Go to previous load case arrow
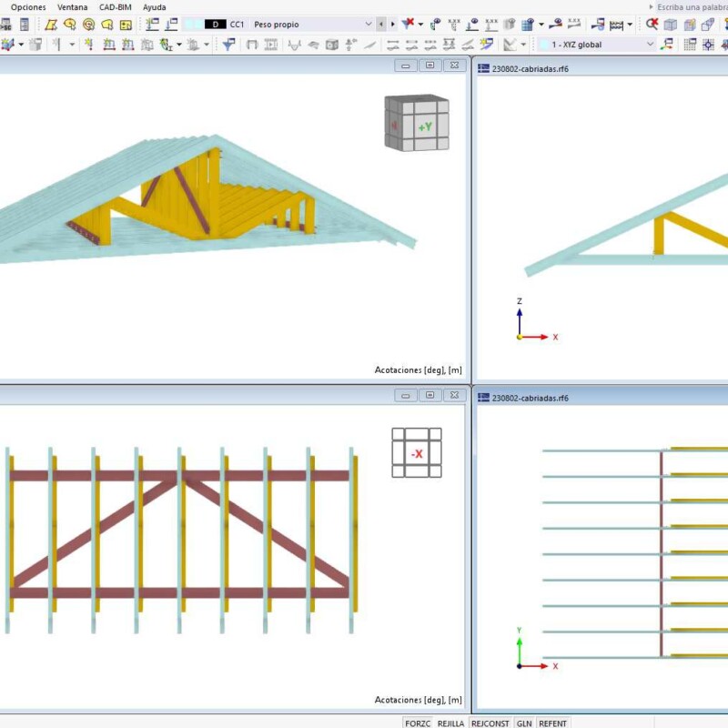 tap(381, 25)
